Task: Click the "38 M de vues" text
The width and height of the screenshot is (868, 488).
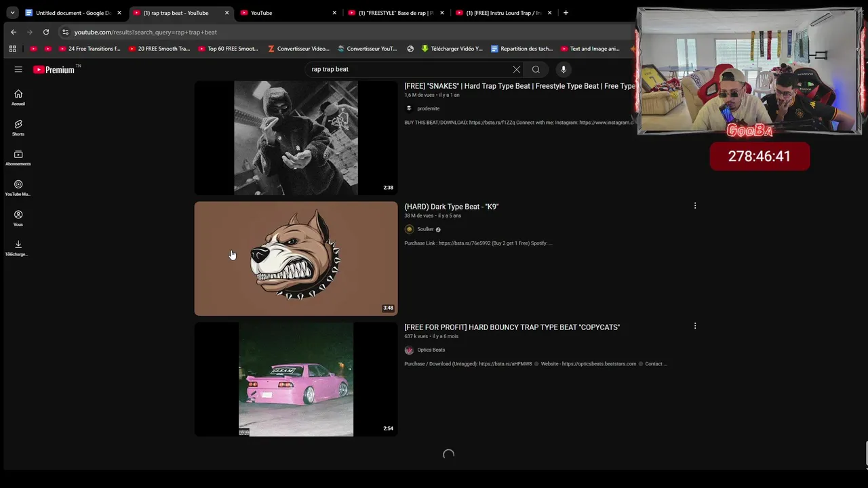Action: click(420, 216)
